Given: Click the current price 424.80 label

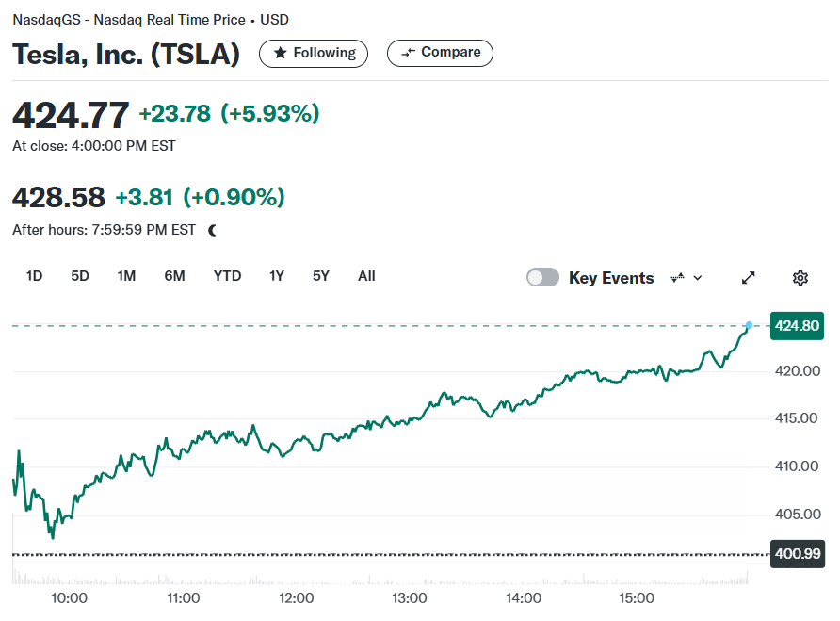Looking at the screenshot, I should coord(797,326).
